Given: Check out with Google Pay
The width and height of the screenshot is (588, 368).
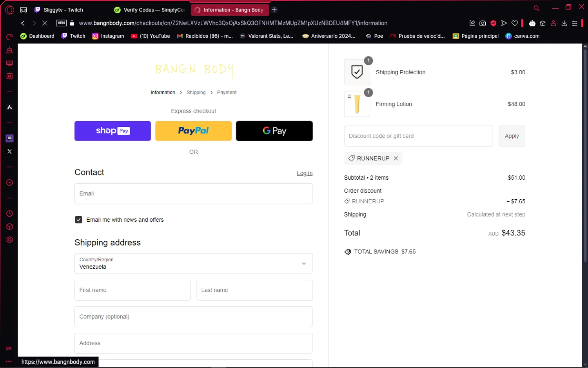Looking at the screenshot, I should click(x=274, y=131).
